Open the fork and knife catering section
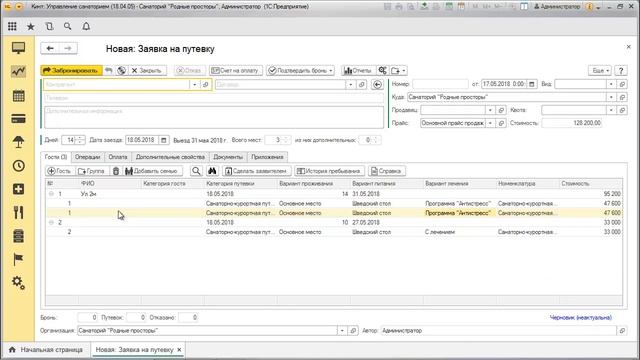Image resolution: width=640 pixels, height=360 pixels. 18,212
